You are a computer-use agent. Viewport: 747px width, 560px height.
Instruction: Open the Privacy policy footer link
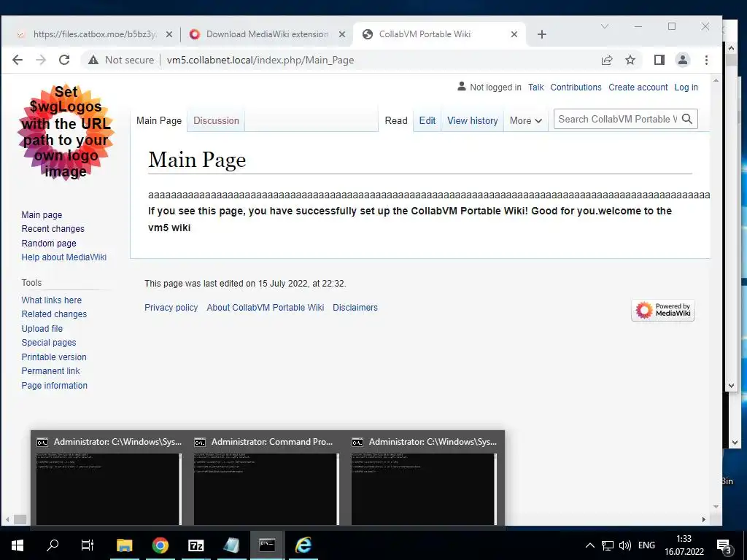coord(171,308)
